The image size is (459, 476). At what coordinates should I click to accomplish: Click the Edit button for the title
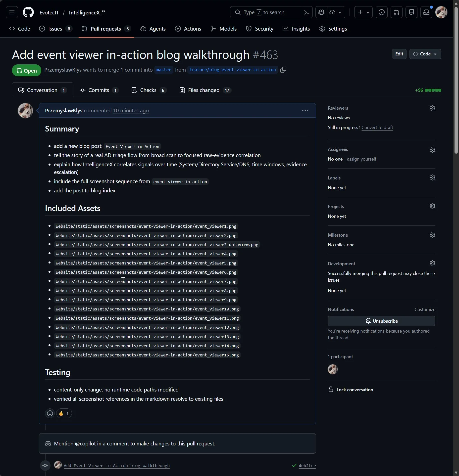point(399,54)
